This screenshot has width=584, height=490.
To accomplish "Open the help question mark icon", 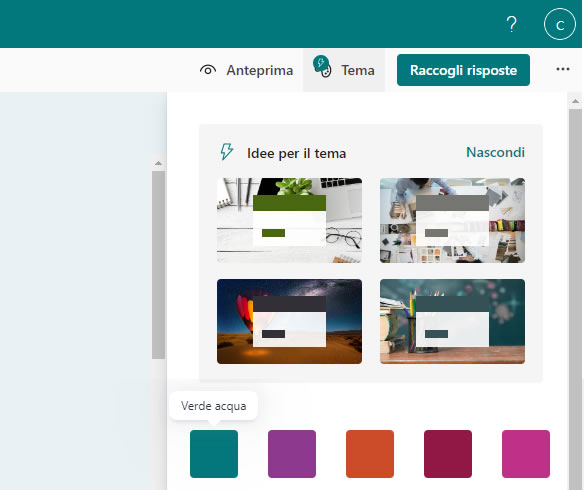I will tap(512, 25).
